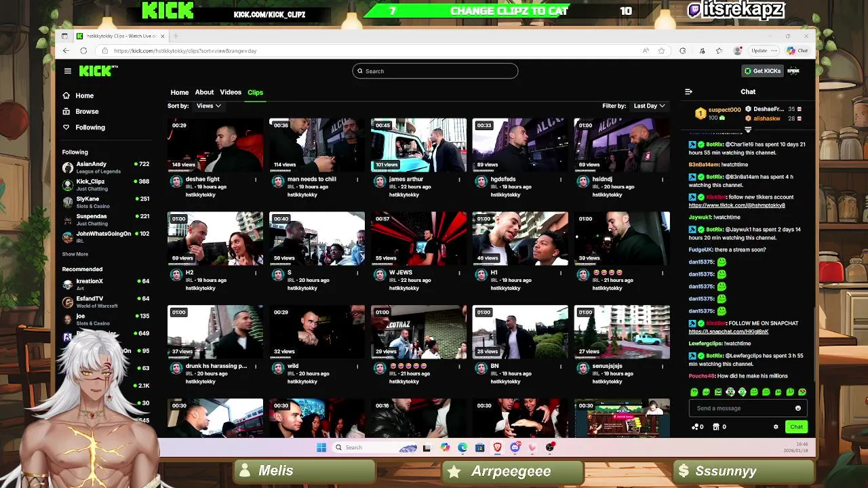Collapse the chat panel icon
This screenshot has width=868, height=488.
pyautogui.click(x=688, y=91)
